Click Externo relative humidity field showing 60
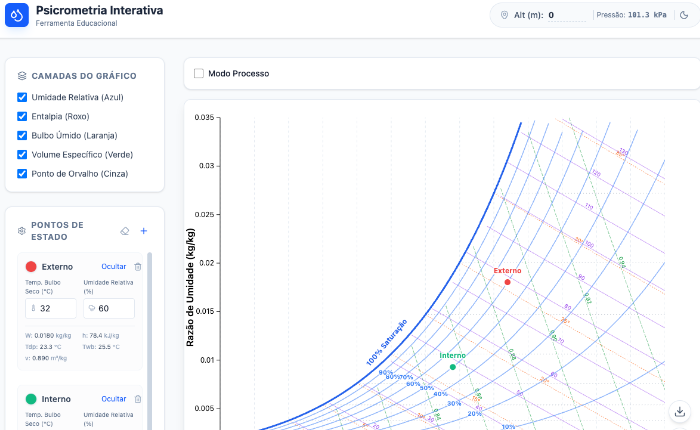Viewport: 700px width, 430px height. point(115,309)
